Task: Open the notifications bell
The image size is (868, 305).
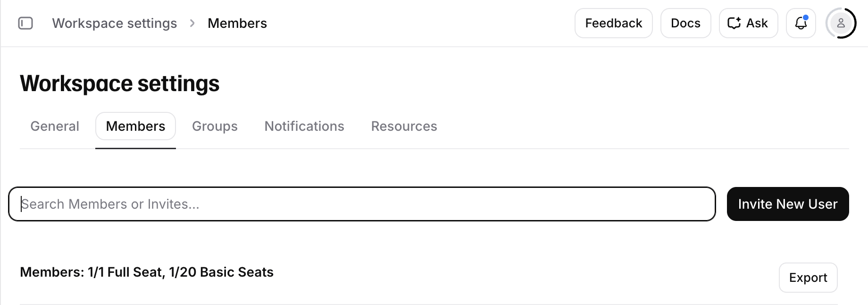Action: pyautogui.click(x=801, y=23)
